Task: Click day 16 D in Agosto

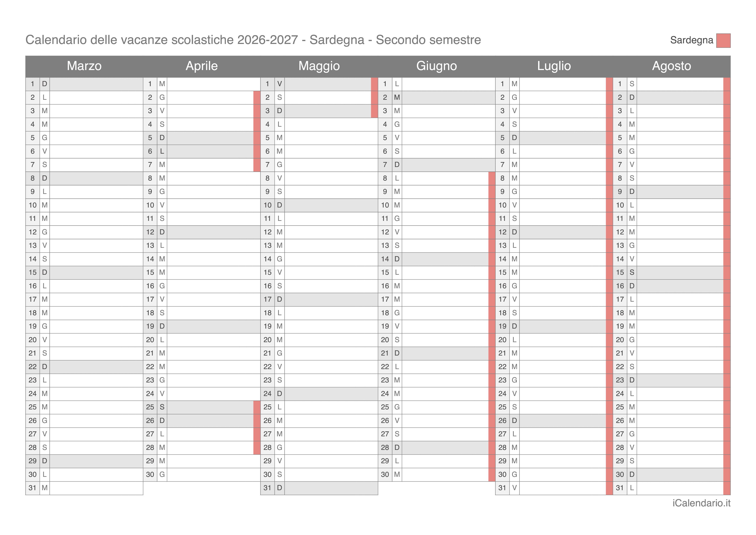Action: (671, 286)
